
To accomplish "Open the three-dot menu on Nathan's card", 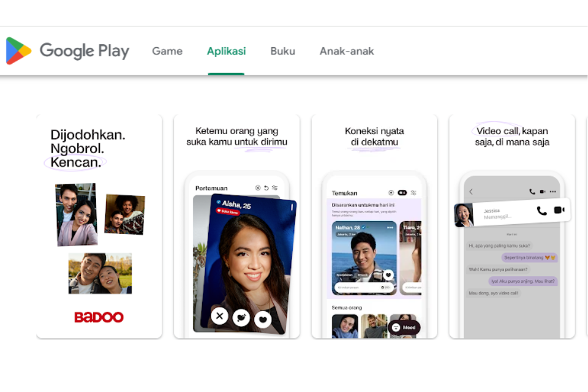I will coord(390,228).
